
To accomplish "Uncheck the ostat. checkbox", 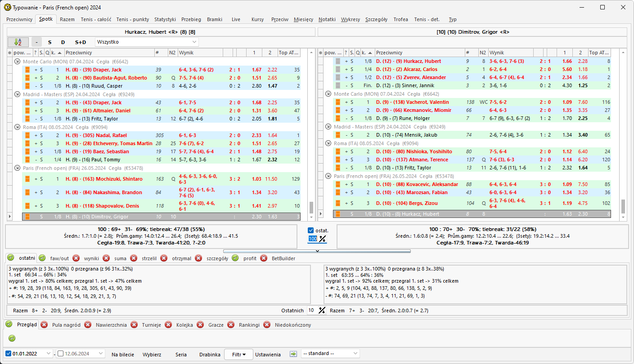I will pos(311,231).
